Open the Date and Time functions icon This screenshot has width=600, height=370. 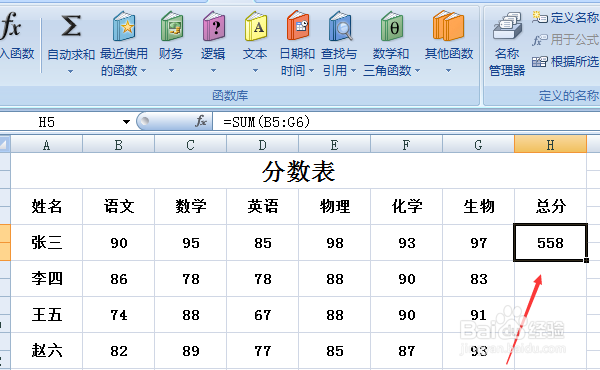pyautogui.click(x=297, y=26)
